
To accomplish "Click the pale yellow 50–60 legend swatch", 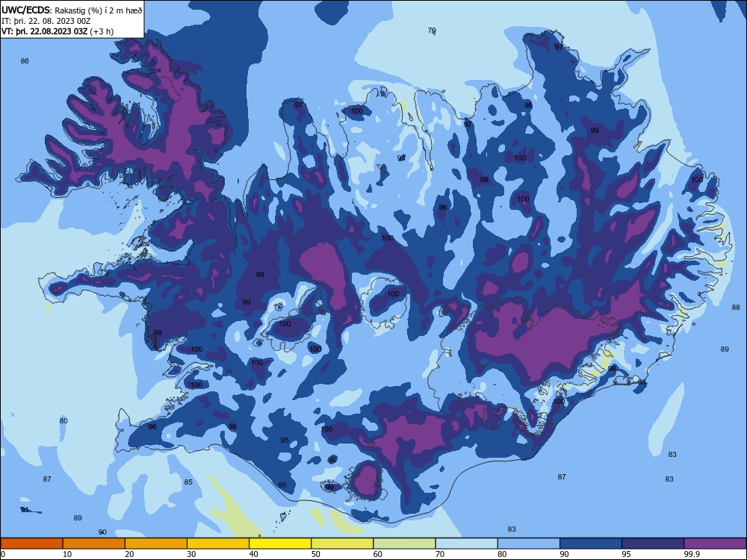I will click(342, 544).
